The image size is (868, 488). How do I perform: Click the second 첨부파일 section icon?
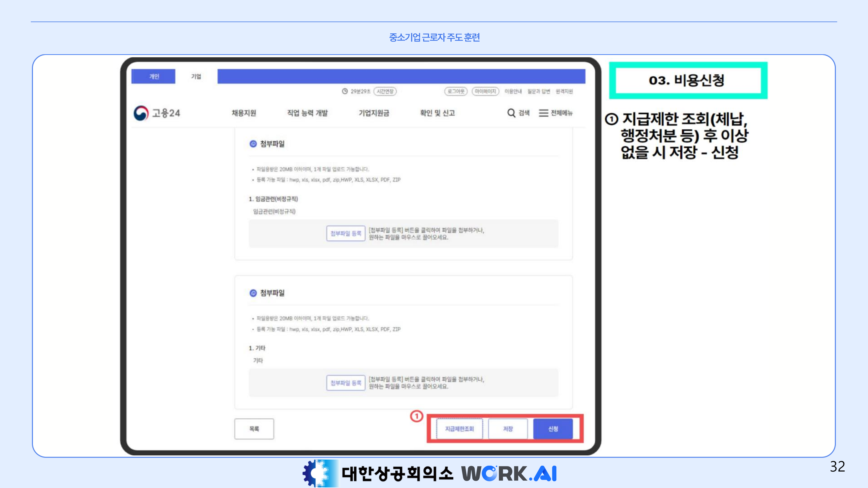253,293
